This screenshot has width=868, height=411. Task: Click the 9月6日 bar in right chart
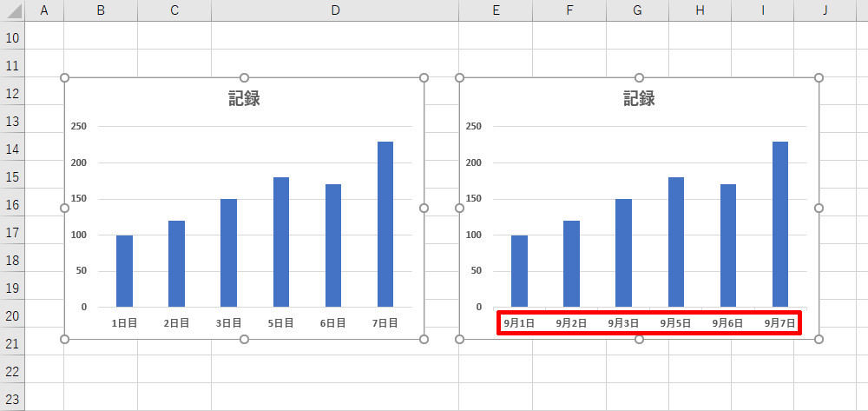728,245
